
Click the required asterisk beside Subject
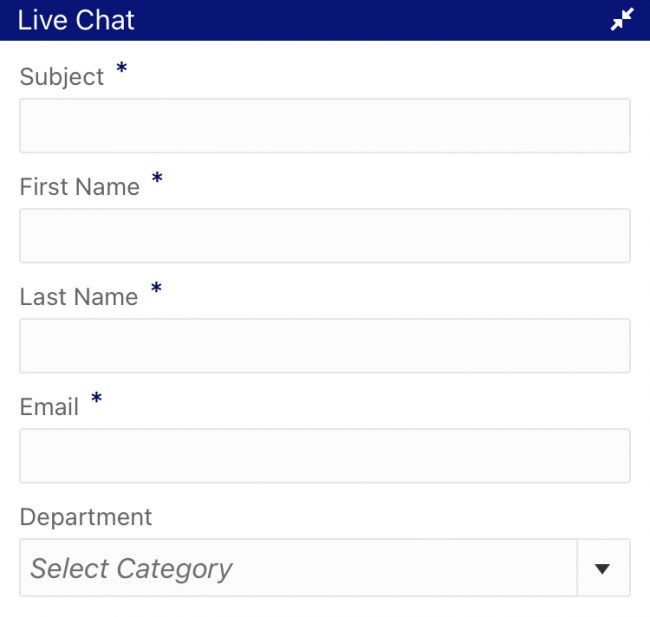(x=122, y=70)
